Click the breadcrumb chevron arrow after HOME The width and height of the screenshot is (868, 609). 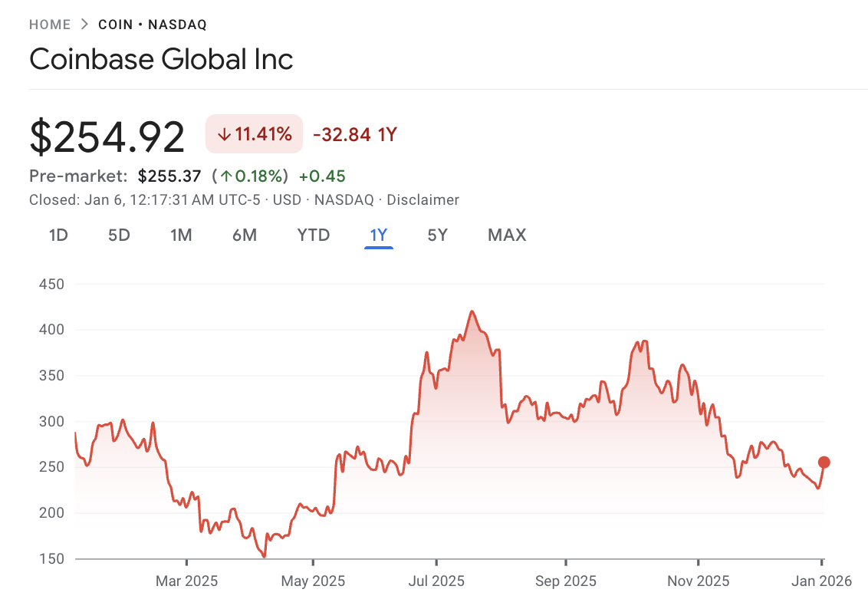[84, 25]
